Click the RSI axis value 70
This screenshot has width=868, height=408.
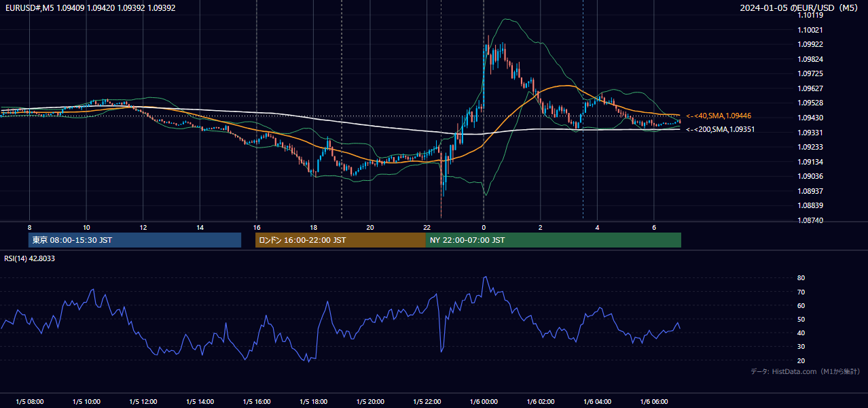click(801, 292)
